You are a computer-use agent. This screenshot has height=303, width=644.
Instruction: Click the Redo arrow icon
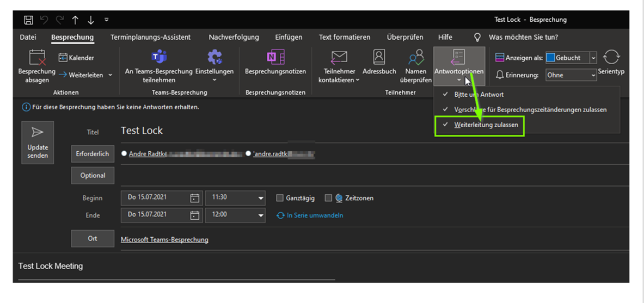[60, 20]
